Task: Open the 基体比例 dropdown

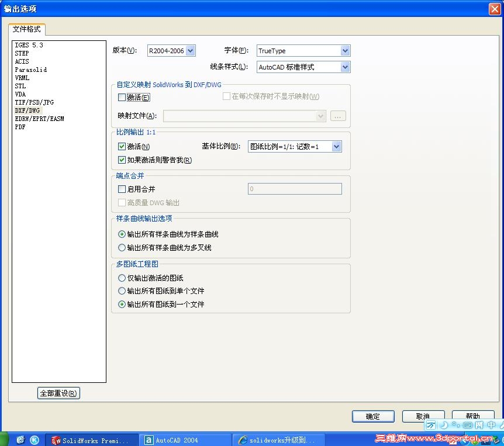Action: 336,147
